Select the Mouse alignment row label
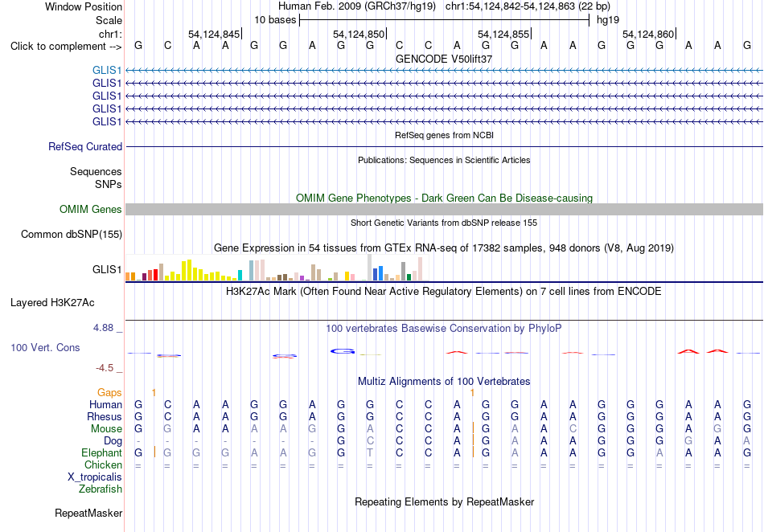Image resolution: width=764 pixels, height=532 pixels. pyautogui.click(x=106, y=429)
